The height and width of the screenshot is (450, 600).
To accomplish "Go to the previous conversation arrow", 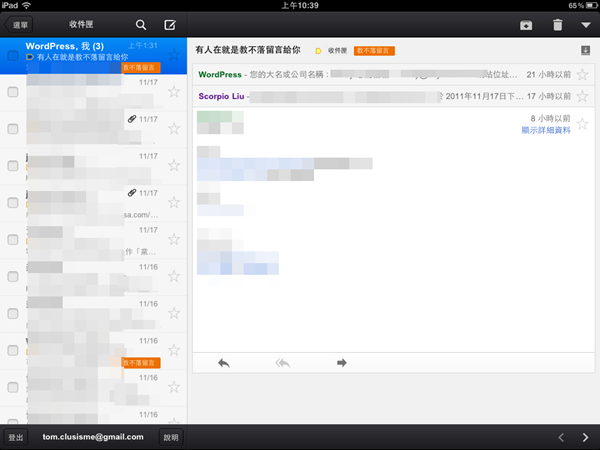I will (x=561, y=437).
